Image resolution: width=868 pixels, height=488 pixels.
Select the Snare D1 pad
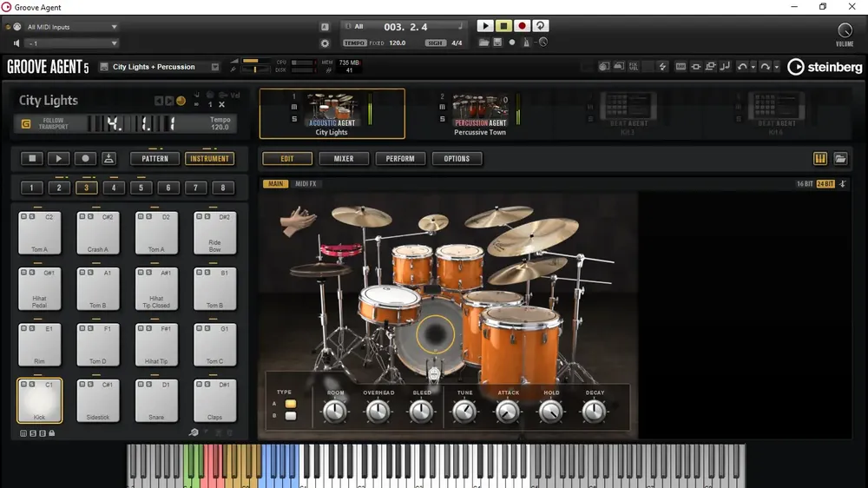156,400
